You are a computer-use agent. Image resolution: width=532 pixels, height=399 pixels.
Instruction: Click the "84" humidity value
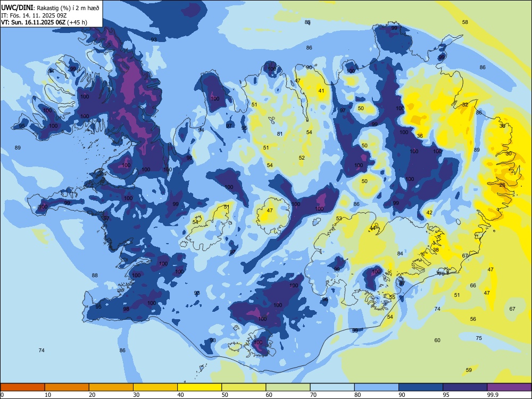(x=401, y=253)
